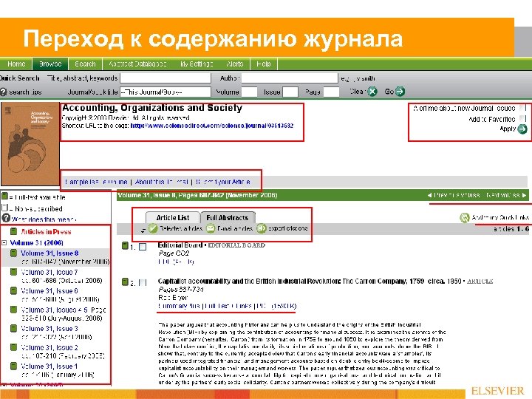Viewport: 532px width, 399px height.
Task: Open the Volume 31, Issue 1 link
Action: click(x=50, y=366)
